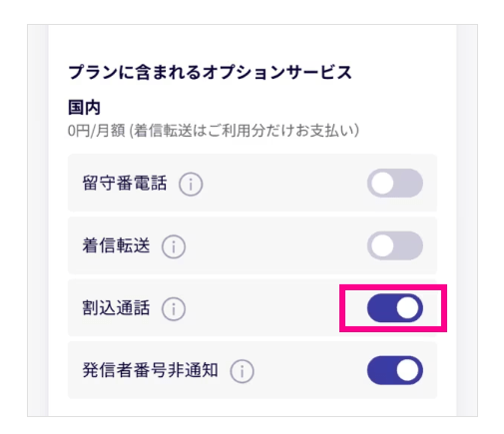Viewport: 504px width, 434px height.
Task: Click the 国内 section title
Action: click(84, 108)
